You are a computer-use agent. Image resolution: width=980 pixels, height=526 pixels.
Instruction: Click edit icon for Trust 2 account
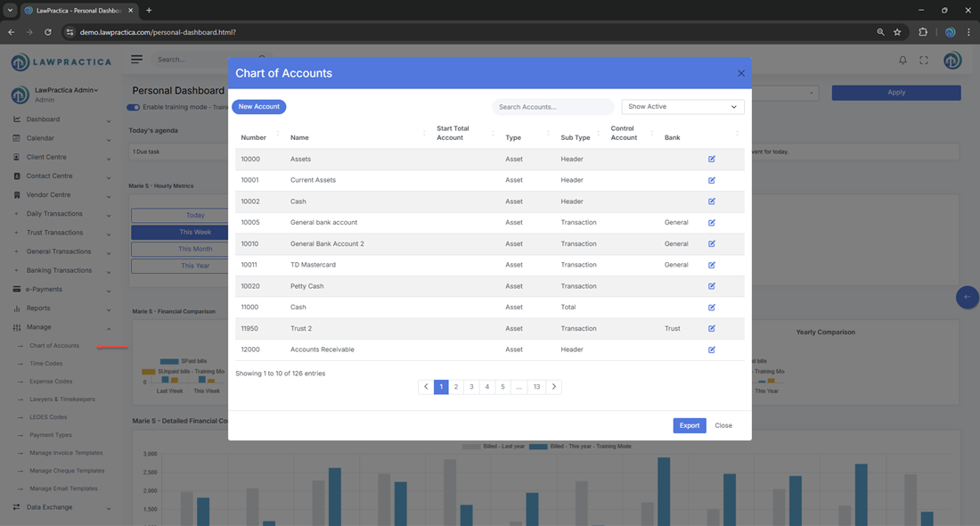click(712, 328)
